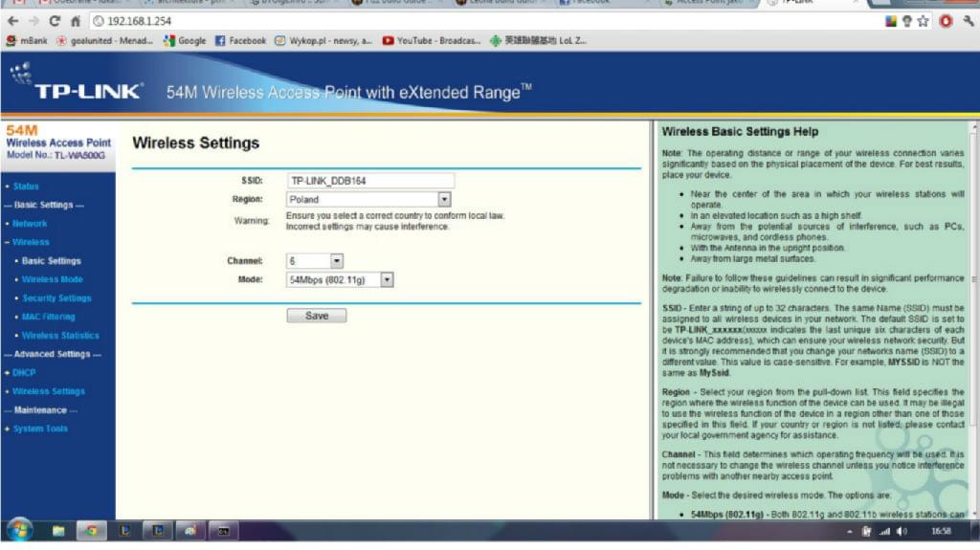Open Wireless Mode submenu item

52,279
